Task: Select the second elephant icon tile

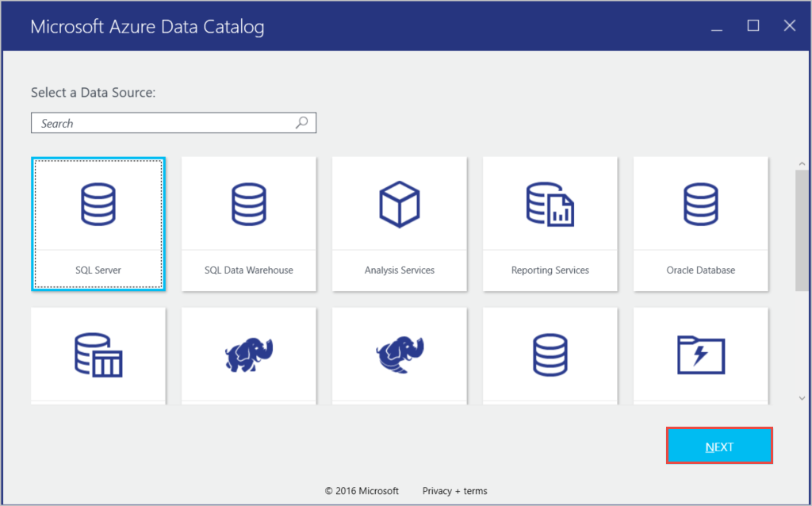Action: 399,355
